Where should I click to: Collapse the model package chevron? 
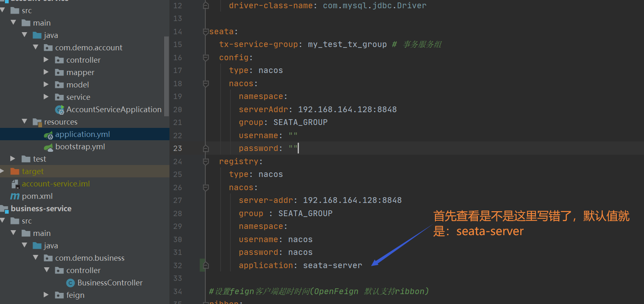click(x=46, y=85)
